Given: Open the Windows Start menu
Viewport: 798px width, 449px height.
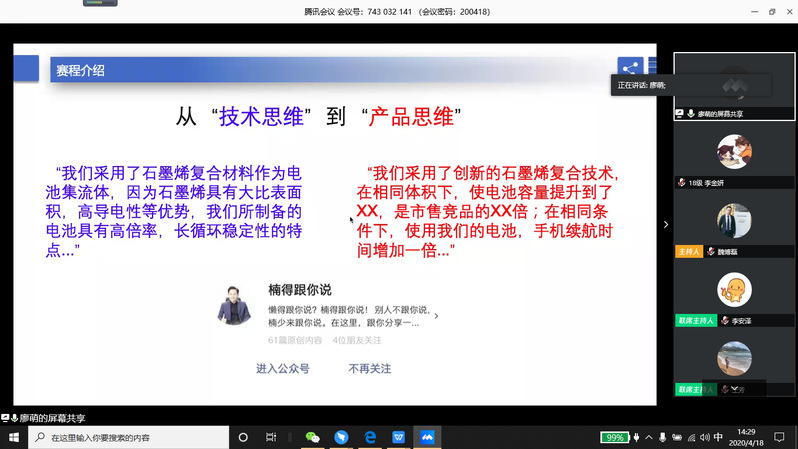Looking at the screenshot, I should click(11, 438).
